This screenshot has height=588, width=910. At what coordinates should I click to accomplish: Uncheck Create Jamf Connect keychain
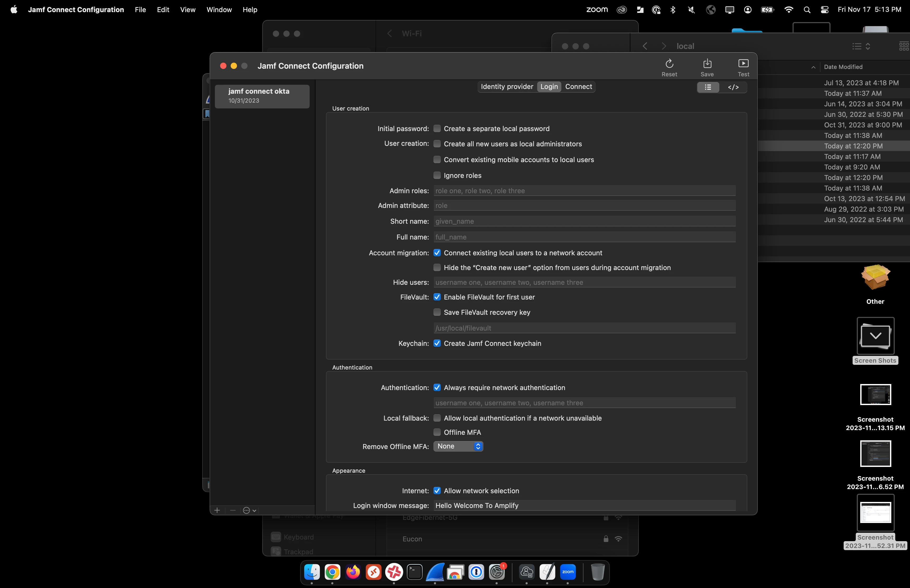tap(437, 343)
